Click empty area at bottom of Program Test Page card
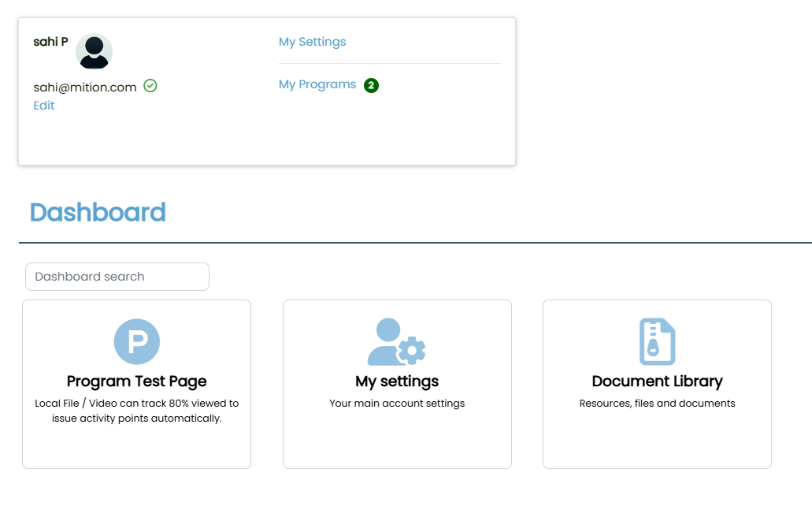The height and width of the screenshot is (521, 812). point(137,449)
